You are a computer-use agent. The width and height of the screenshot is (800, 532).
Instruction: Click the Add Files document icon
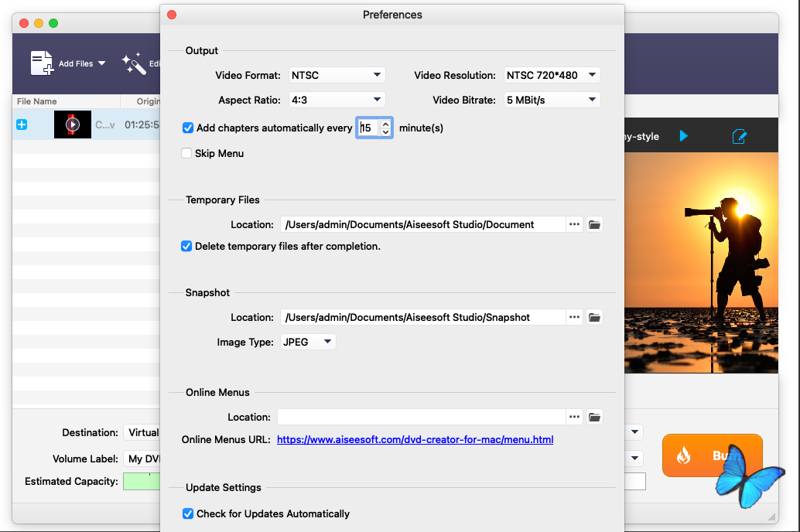click(42, 63)
